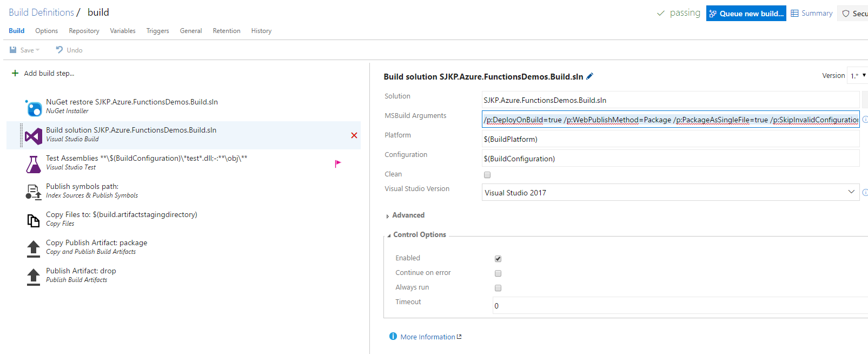This screenshot has height=354, width=868.
Task: Click into the Platform input field
Action: (671, 139)
